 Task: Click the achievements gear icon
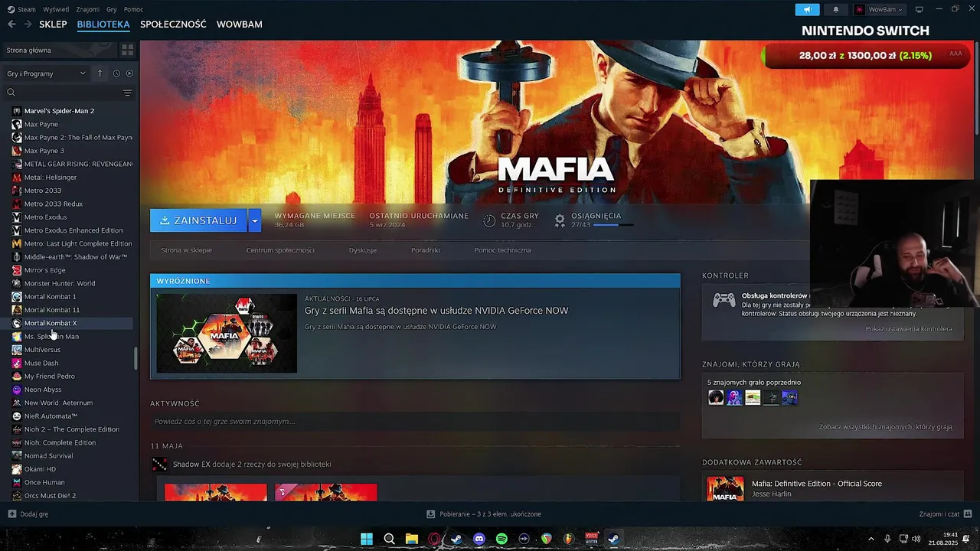pyautogui.click(x=560, y=220)
